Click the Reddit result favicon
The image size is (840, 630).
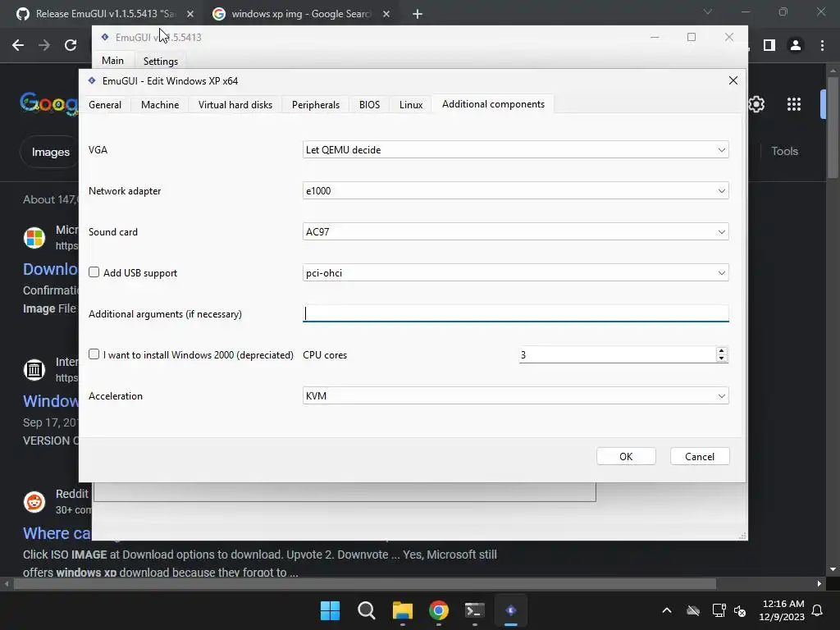[34, 502]
